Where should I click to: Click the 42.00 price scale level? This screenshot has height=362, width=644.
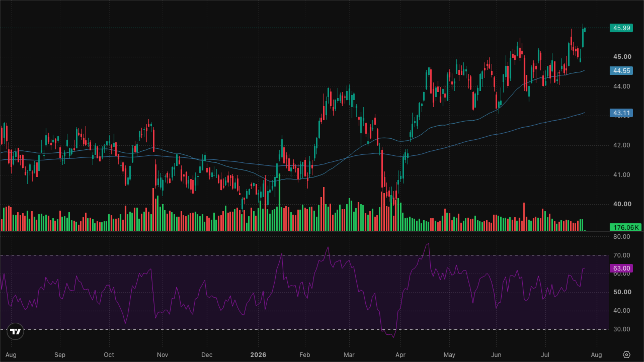point(622,145)
